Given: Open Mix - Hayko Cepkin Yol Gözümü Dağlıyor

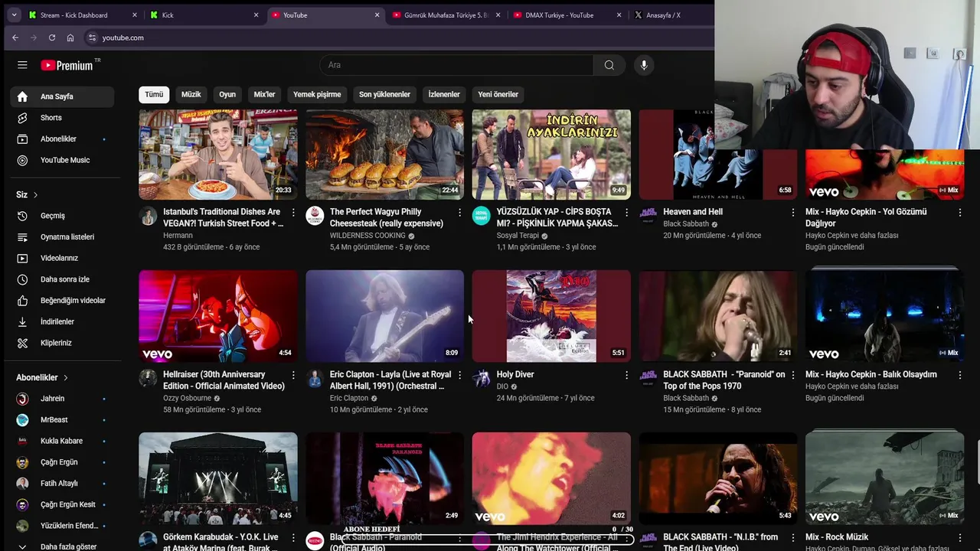Looking at the screenshot, I should (x=866, y=217).
